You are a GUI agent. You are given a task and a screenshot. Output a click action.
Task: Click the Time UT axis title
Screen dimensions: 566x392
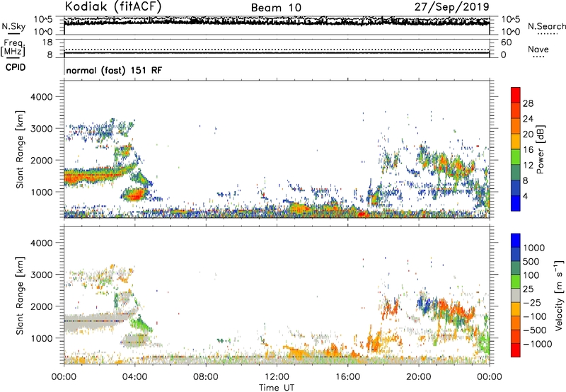277,388
